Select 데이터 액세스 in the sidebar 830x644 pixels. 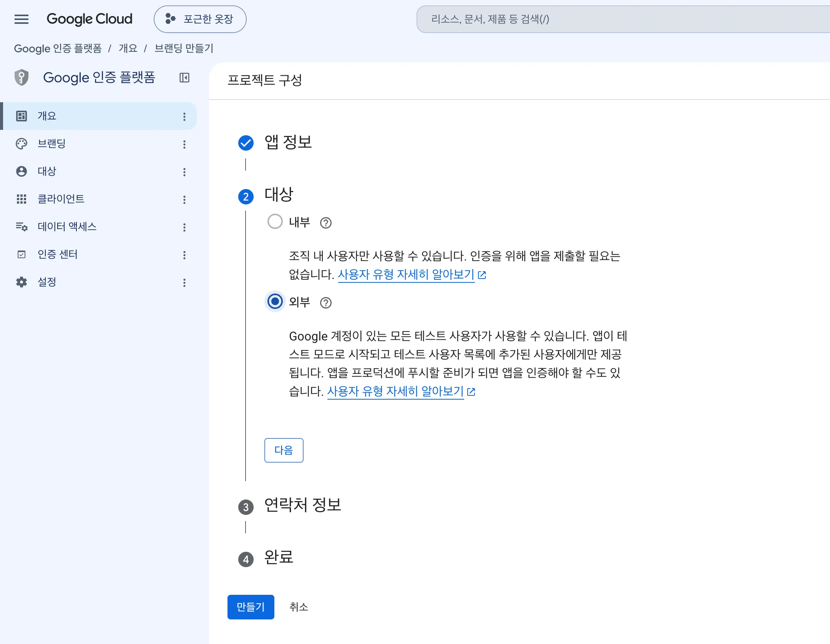click(x=99, y=227)
